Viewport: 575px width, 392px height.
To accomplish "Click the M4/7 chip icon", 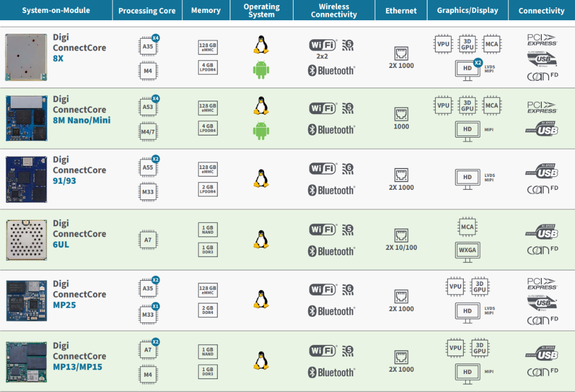I will coord(148,131).
